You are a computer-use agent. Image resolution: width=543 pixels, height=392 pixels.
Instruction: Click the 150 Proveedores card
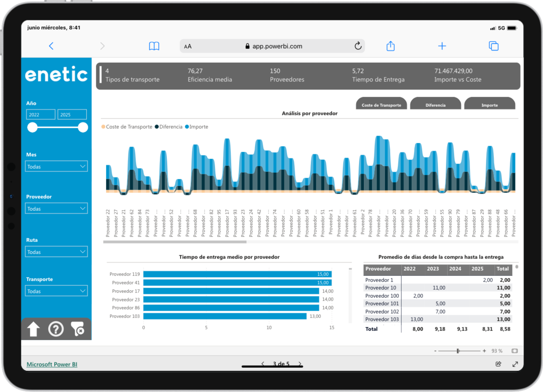(287, 75)
